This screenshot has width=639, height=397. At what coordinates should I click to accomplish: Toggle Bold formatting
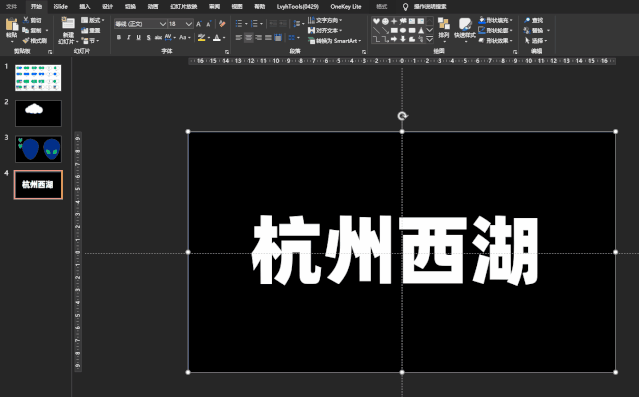click(x=119, y=37)
